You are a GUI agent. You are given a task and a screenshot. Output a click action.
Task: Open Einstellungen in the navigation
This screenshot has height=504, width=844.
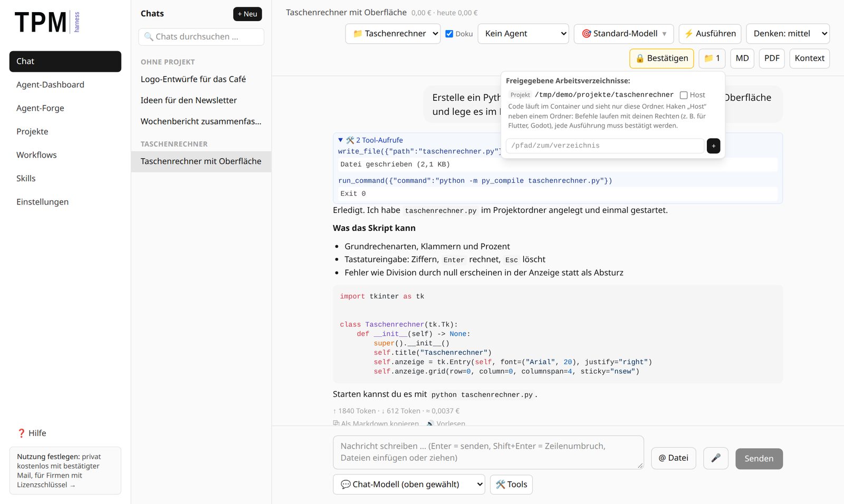coord(65,202)
